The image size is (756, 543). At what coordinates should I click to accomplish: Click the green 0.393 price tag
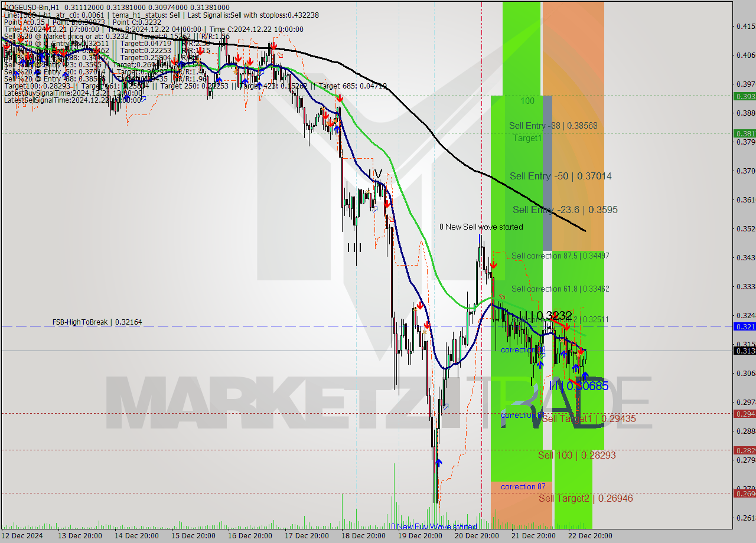coord(744,96)
